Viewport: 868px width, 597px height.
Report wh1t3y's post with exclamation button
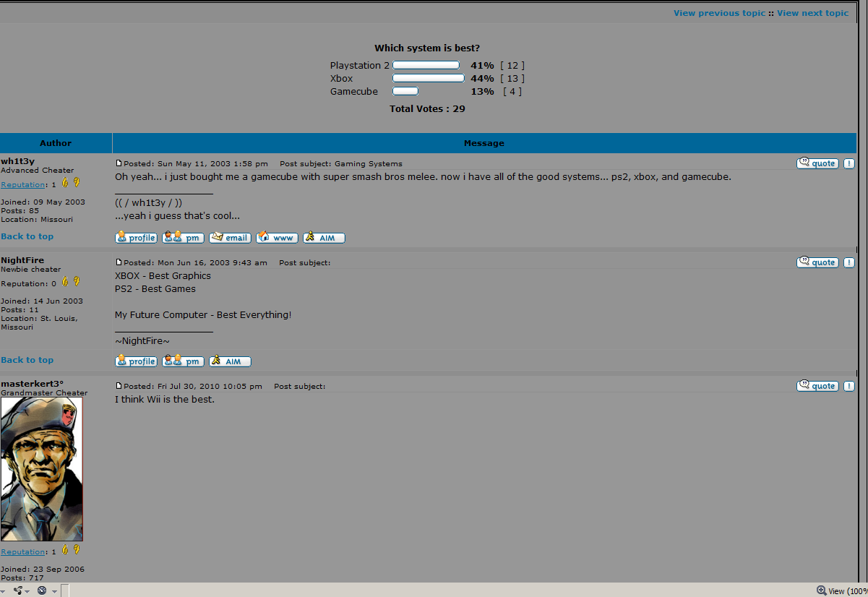[849, 163]
